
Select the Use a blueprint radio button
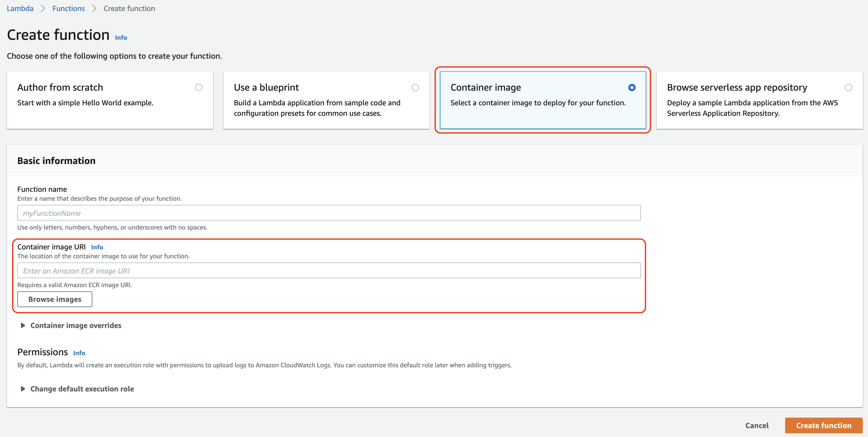point(415,88)
